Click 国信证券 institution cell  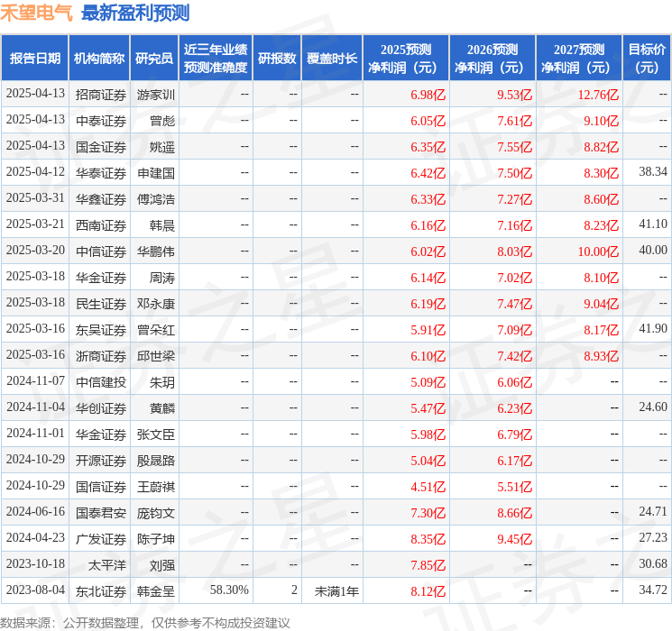101,487
